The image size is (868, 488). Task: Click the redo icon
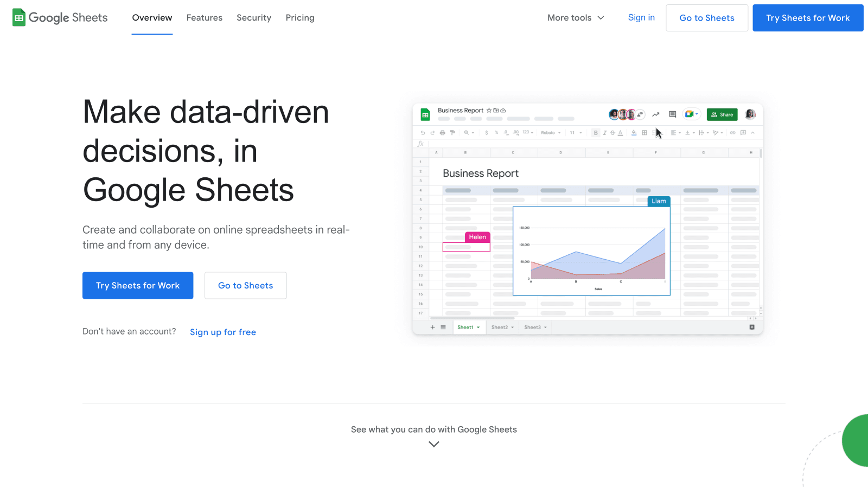click(x=432, y=132)
